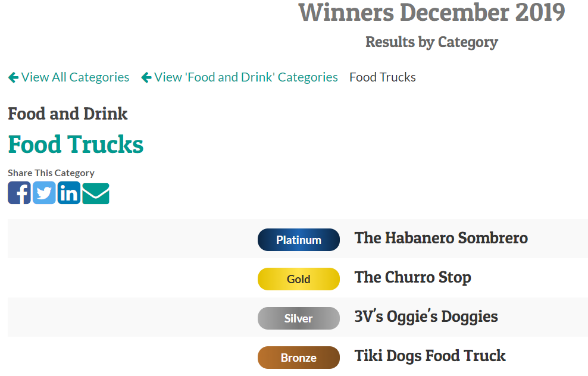Click the left arrow before 'Food and Drink' Categories
The width and height of the screenshot is (588, 376).
click(x=146, y=77)
